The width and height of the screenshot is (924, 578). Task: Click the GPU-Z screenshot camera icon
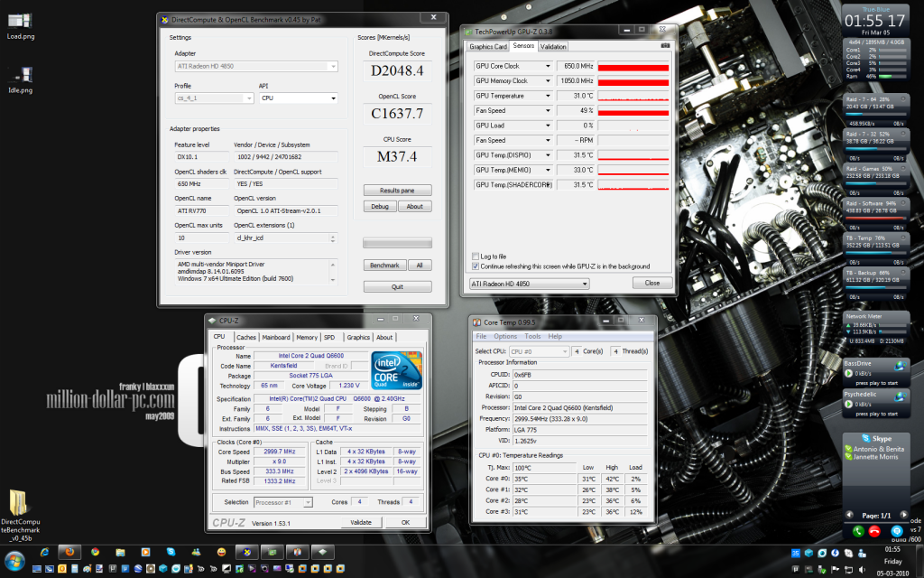coord(665,45)
